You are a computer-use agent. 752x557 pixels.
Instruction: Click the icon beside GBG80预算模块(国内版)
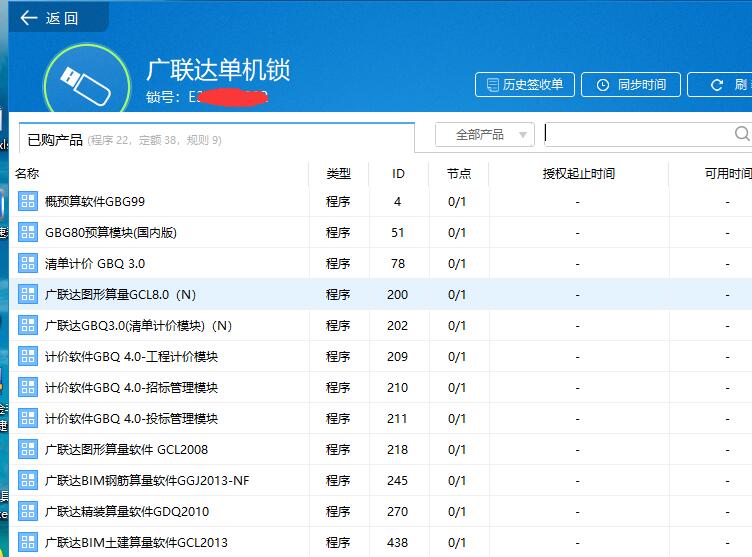point(28,232)
